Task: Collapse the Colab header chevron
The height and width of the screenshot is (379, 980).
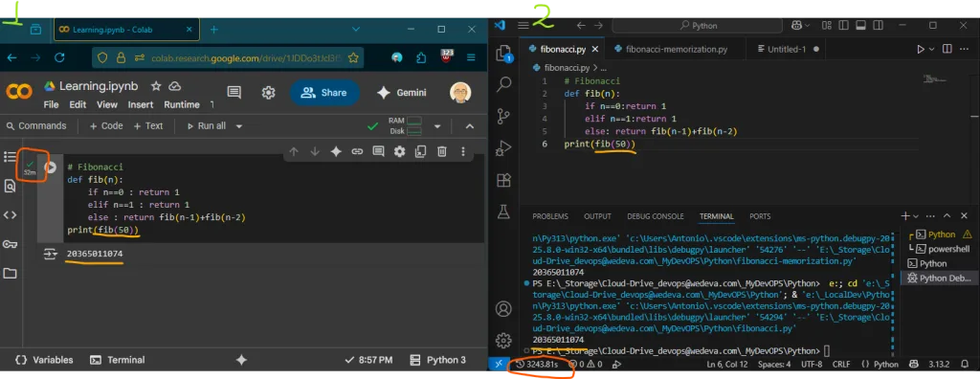Action: click(470, 126)
